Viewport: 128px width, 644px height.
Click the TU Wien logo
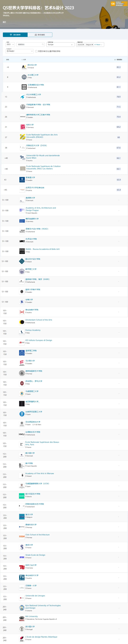click(22, 577)
